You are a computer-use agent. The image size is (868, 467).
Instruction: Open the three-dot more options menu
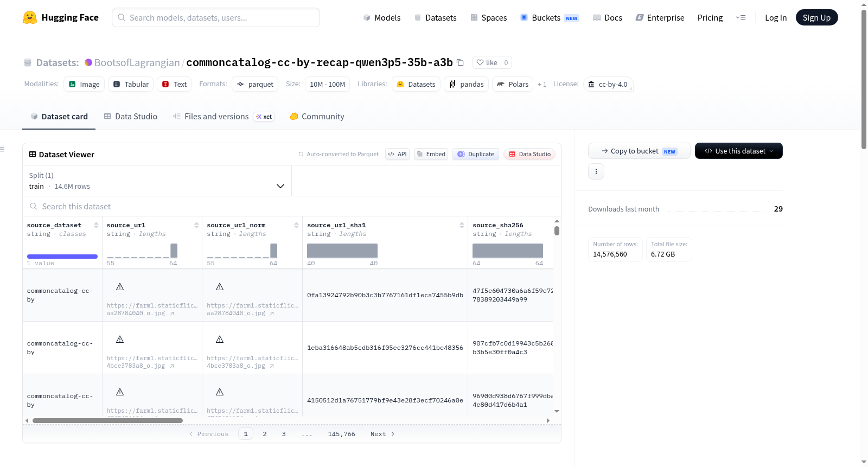click(596, 171)
